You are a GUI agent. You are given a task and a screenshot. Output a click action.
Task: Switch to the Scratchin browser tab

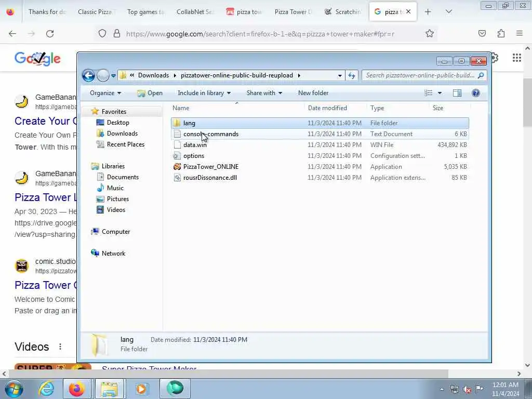(342, 12)
